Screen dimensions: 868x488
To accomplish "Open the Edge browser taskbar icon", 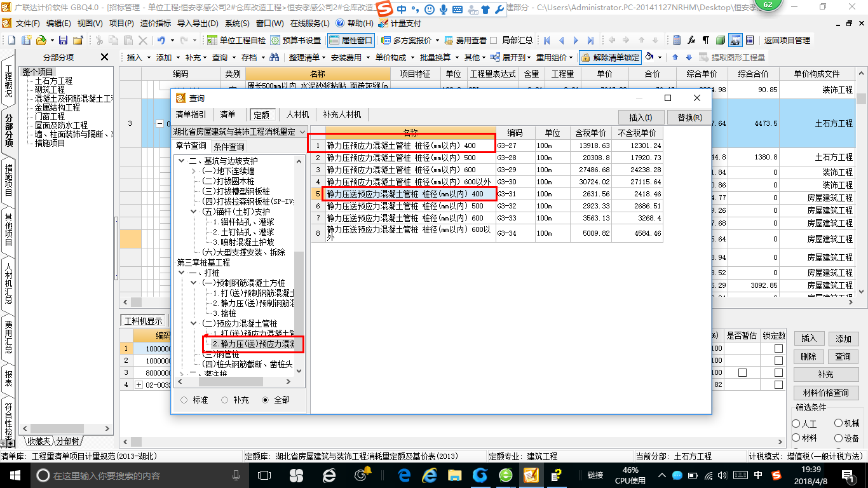I will pyautogui.click(x=405, y=475).
